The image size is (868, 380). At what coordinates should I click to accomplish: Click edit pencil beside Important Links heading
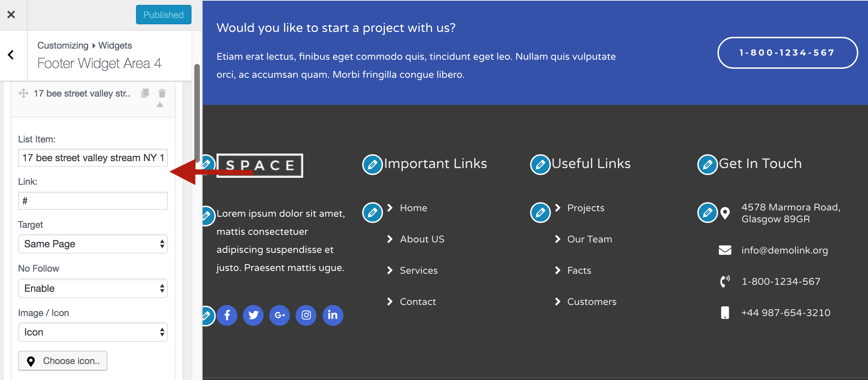[x=372, y=164]
